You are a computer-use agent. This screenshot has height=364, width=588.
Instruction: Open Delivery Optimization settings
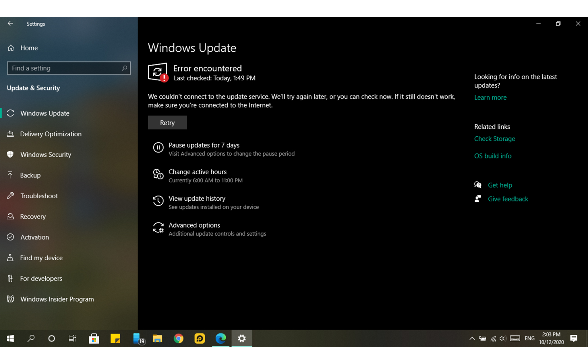click(51, 134)
